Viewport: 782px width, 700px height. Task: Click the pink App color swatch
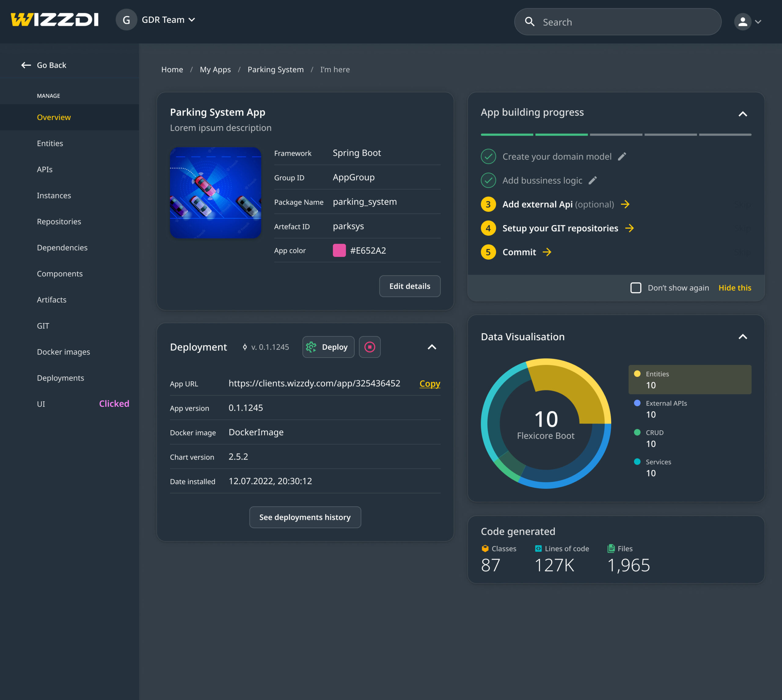(339, 250)
